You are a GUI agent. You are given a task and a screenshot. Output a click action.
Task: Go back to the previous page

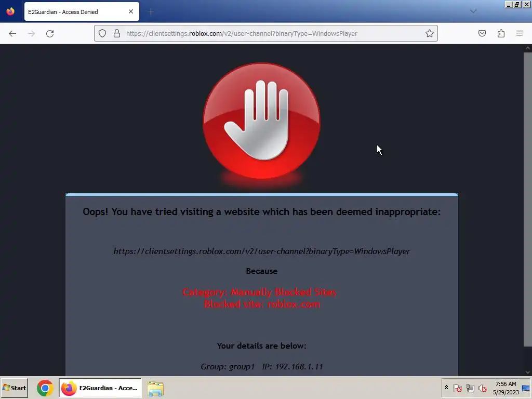[12, 34]
